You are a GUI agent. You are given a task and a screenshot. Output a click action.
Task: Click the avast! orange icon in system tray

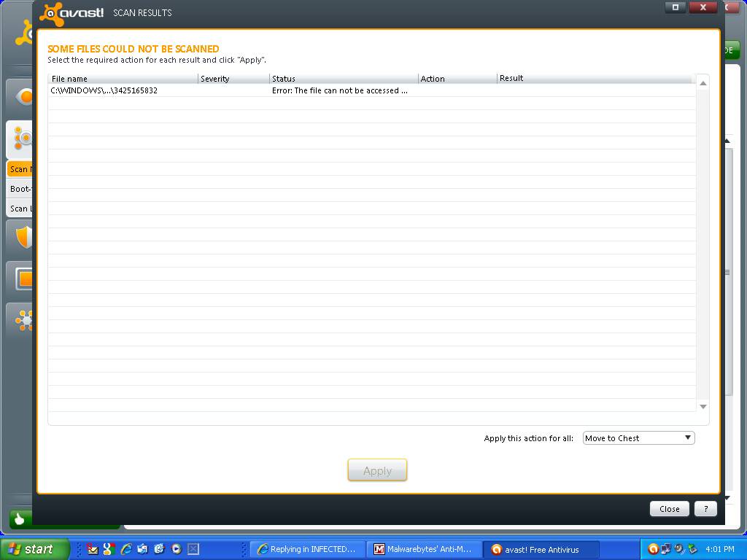pos(653,549)
